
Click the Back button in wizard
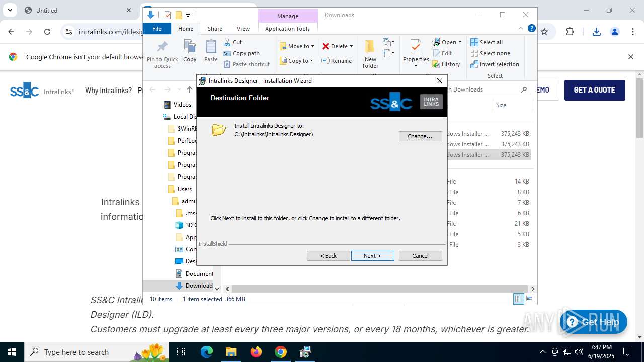tap(328, 256)
